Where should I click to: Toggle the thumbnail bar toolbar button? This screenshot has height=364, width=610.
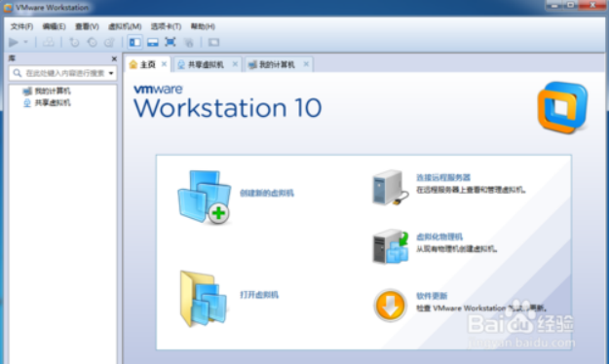pyautogui.click(x=152, y=42)
